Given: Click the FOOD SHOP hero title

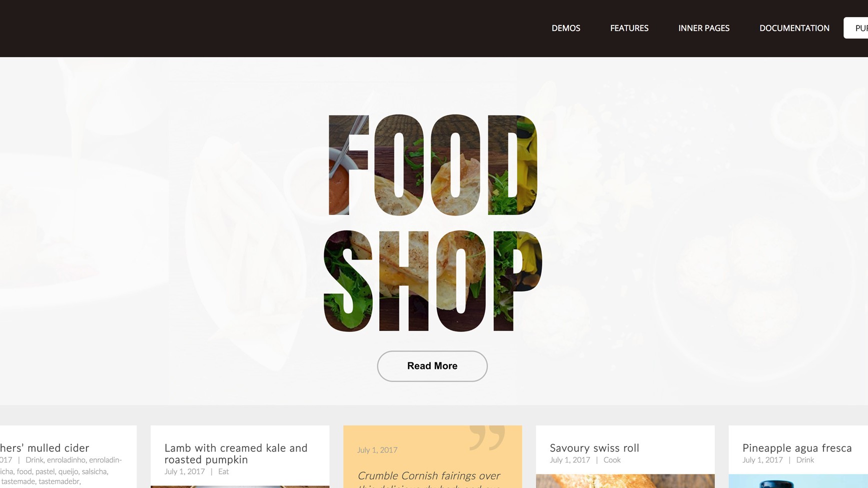Looking at the screenshot, I should click(433, 223).
